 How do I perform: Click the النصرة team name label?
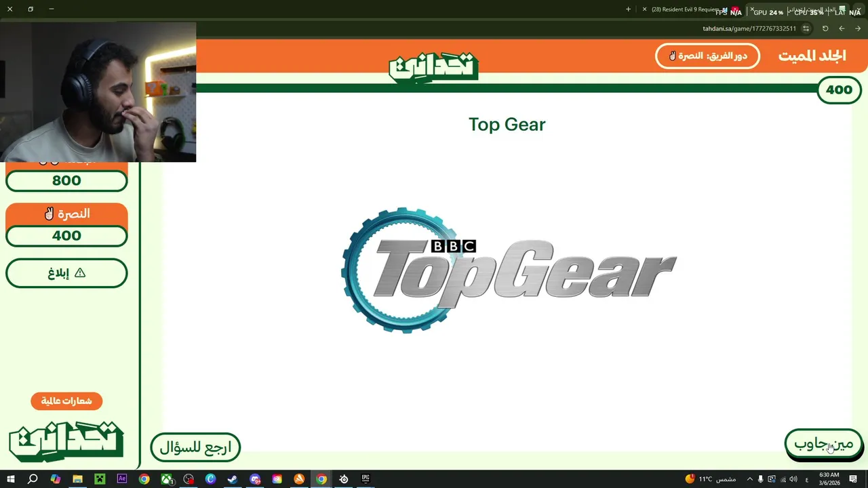pos(66,214)
